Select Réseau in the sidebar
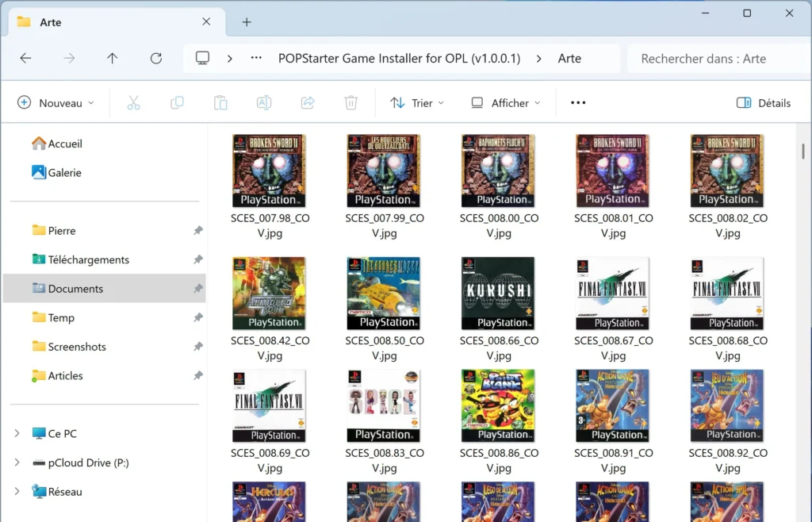This screenshot has height=522, width=812. [x=57, y=491]
